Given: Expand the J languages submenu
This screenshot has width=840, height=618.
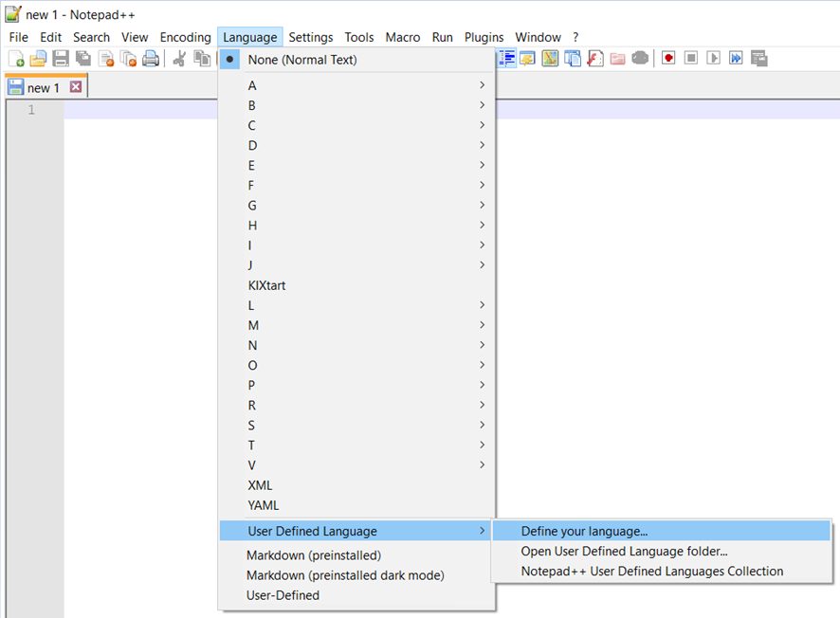Looking at the screenshot, I should pos(356,265).
